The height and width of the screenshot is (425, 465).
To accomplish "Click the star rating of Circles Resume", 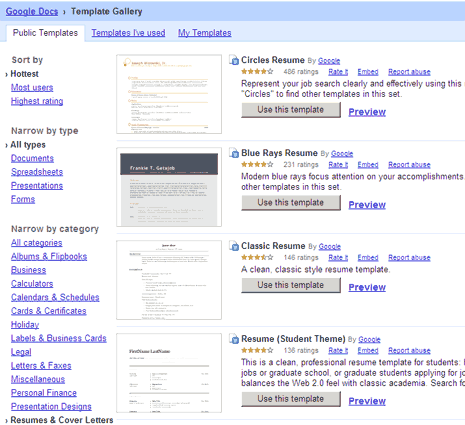I will (257, 72).
